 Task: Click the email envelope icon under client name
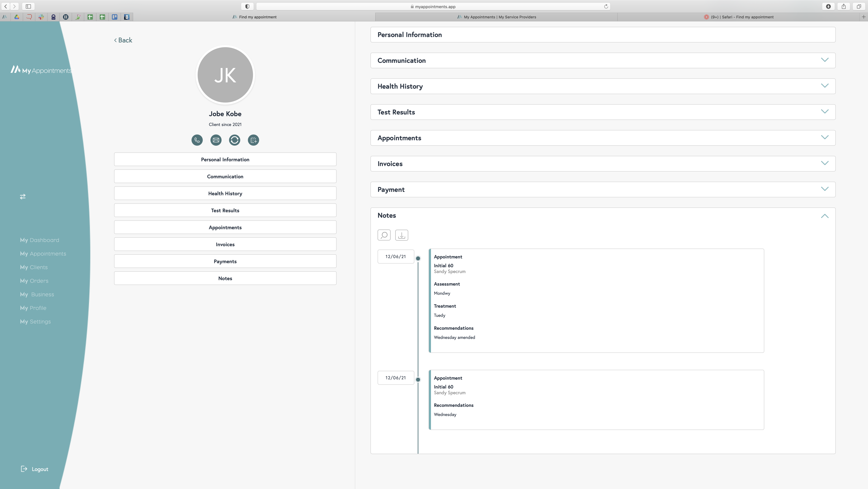pos(216,140)
